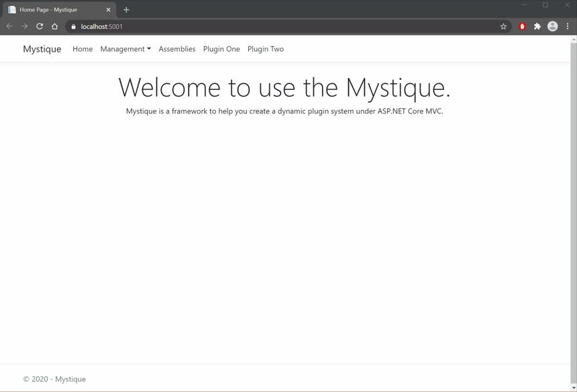
Task: Click the Mystique brand logo link
Action: click(x=42, y=49)
